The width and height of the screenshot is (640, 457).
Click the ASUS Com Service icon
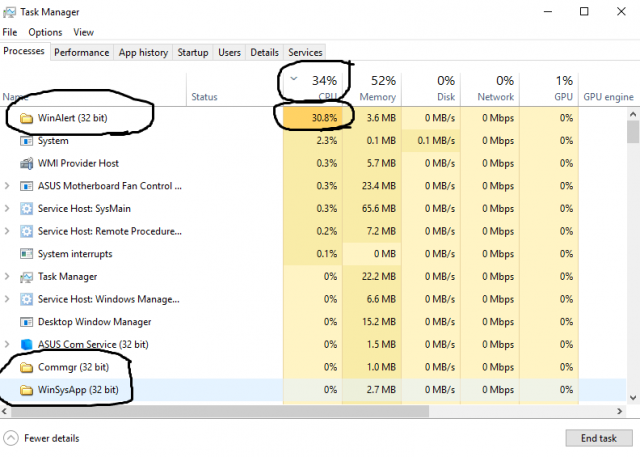(x=26, y=344)
